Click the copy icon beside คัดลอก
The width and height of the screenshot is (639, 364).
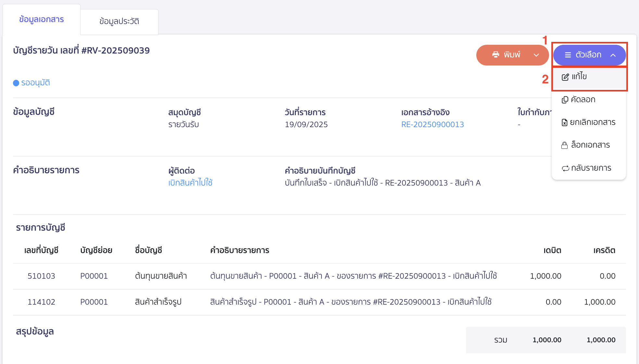coord(565,100)
